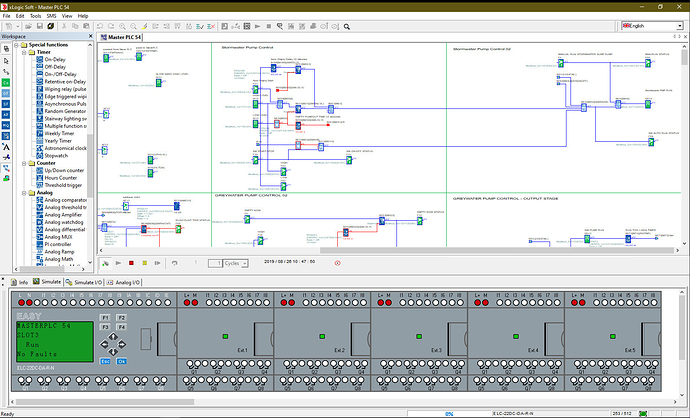Image resolution: width=690 pixels, height=418 pixels.
Task: Open the Tools menu
Action: pos(35,16)
